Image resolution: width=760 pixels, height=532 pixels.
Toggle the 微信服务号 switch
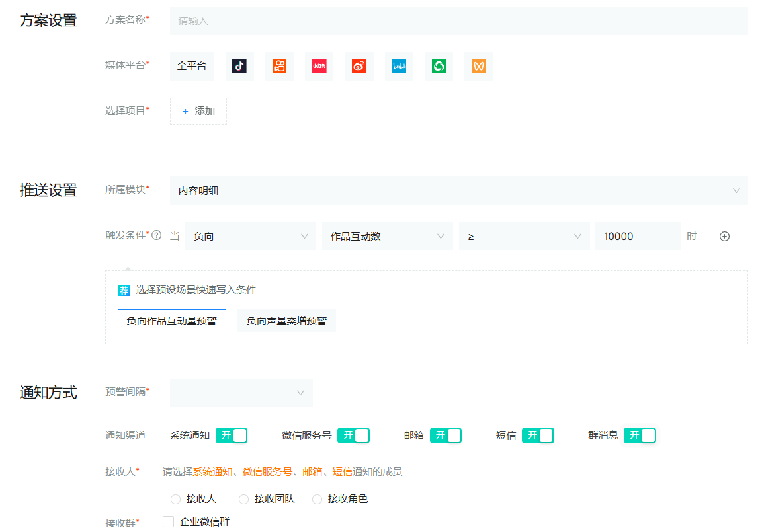[x=353, y=436]
